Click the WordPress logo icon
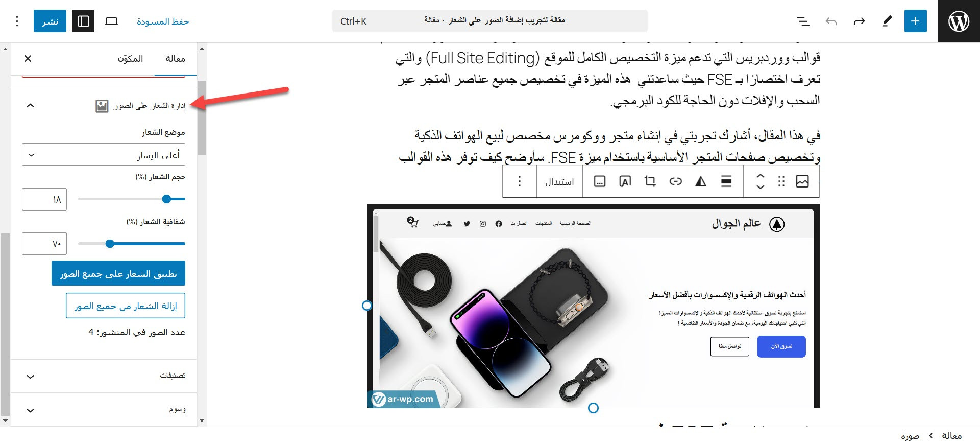 959,21
